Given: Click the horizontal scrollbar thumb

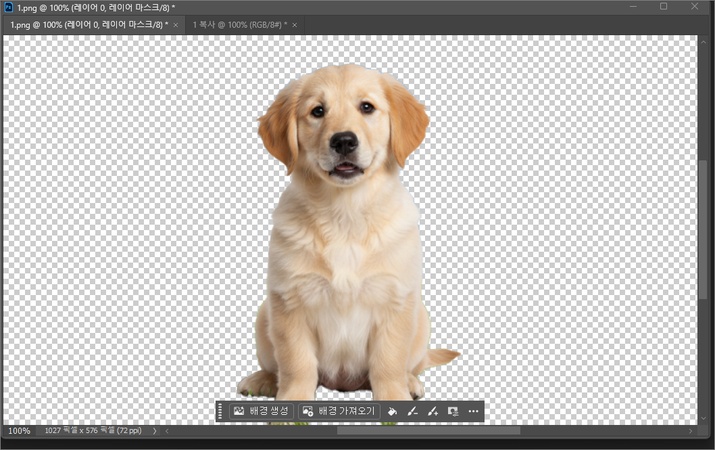Looking at the screenshot, I should tap(428, 431).
